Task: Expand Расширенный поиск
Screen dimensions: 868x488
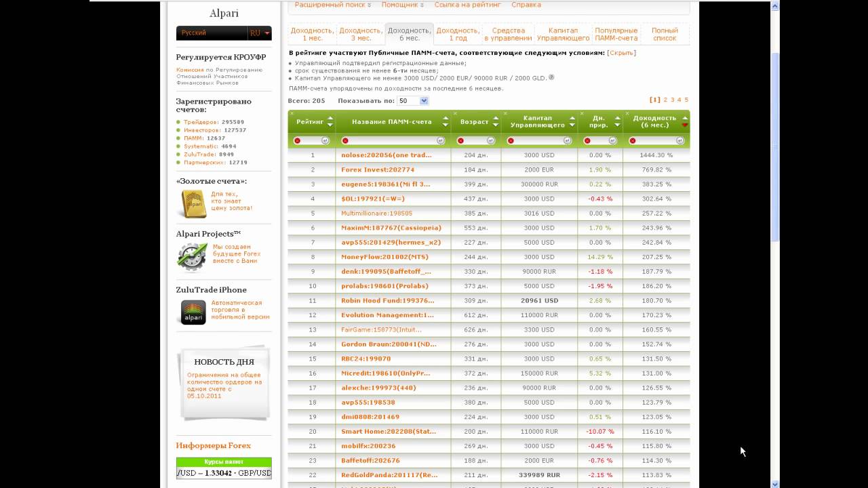Action: coord(333,5)
